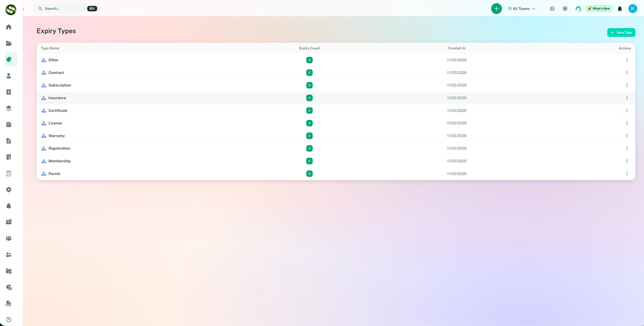
Task: Open the group of people icon in sidebar
Action: [x=9, y=238]
